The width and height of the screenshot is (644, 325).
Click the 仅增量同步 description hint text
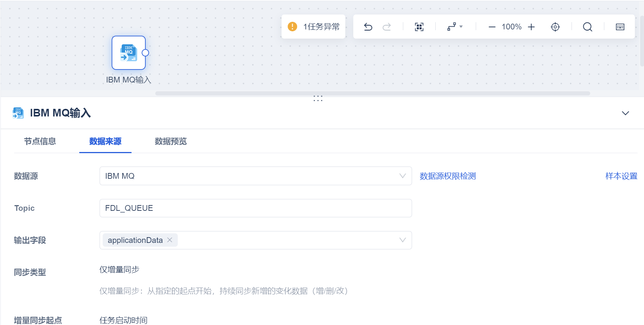[224, 291]
